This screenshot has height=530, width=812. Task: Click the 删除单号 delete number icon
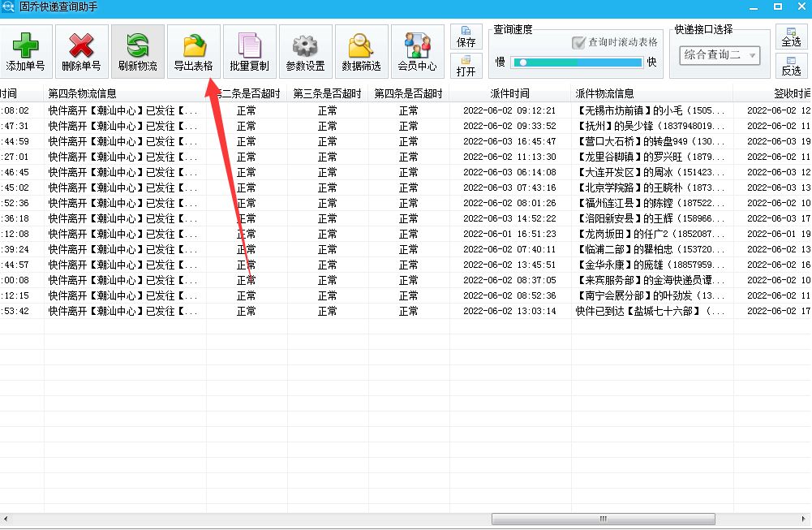coord(81,50)
